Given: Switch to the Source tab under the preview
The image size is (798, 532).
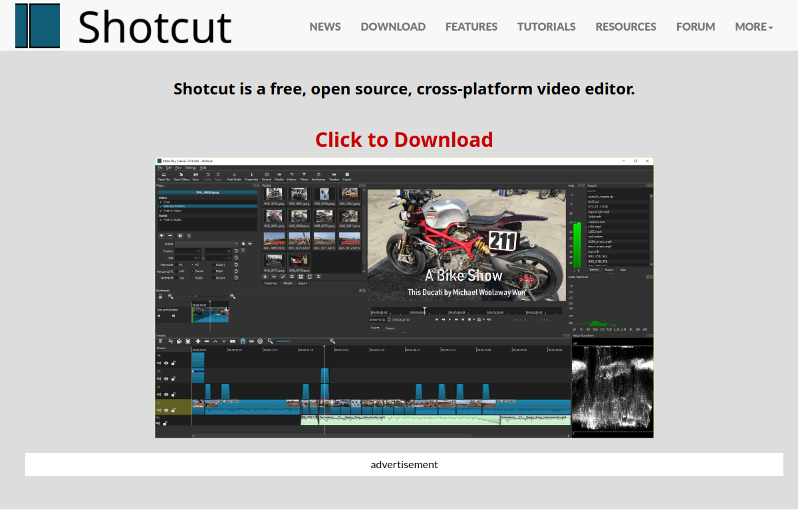Looking at the screenshot, I should click(x=375, y=328).
